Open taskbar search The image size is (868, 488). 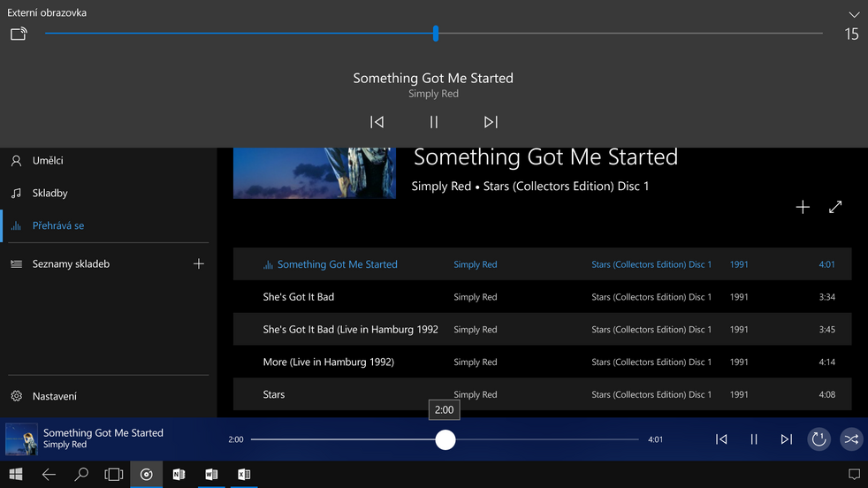click(x=81, y=474)
